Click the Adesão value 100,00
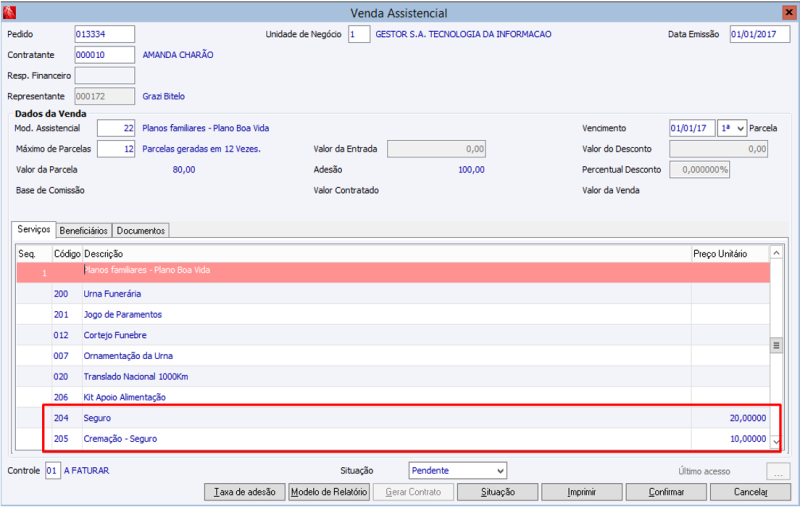This screenshot has height=507, width=800. coord(471,169)
